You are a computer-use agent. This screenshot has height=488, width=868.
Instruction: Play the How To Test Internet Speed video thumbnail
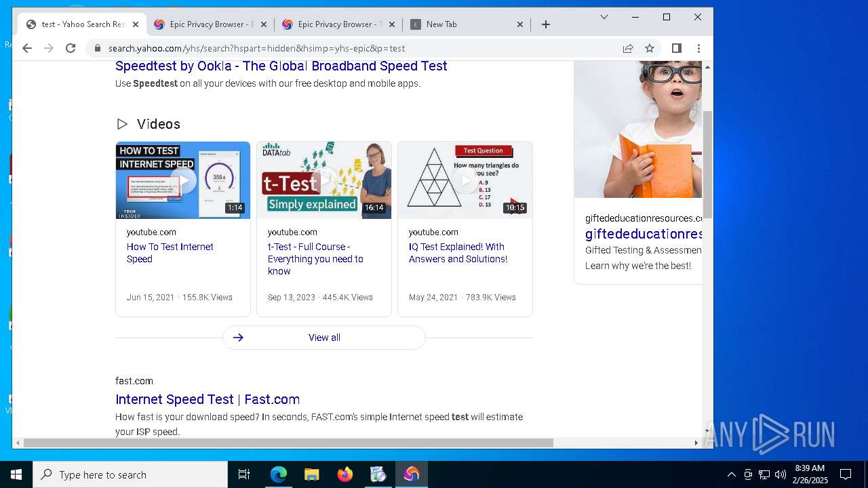[183, 180]
